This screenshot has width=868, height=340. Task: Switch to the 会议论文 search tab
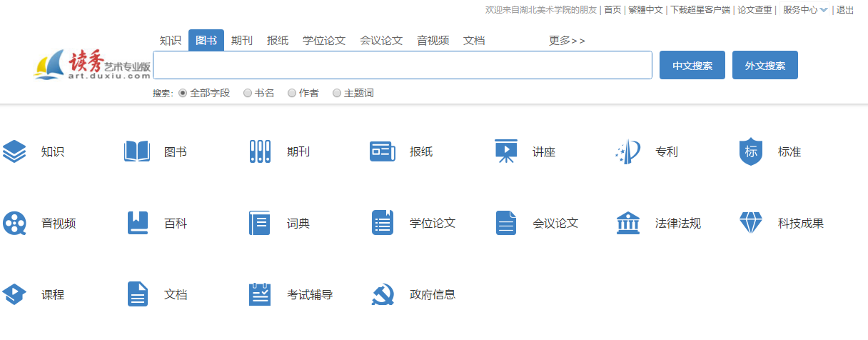coord(381,41)
